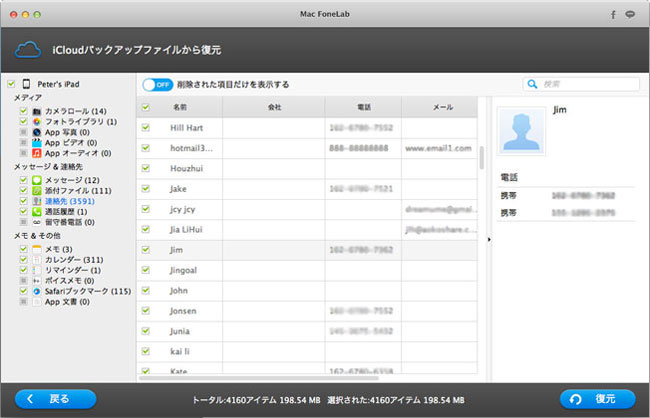Click the 復元 recover button
The width and height of the screenshot is (650, 418).
point(597,398)
